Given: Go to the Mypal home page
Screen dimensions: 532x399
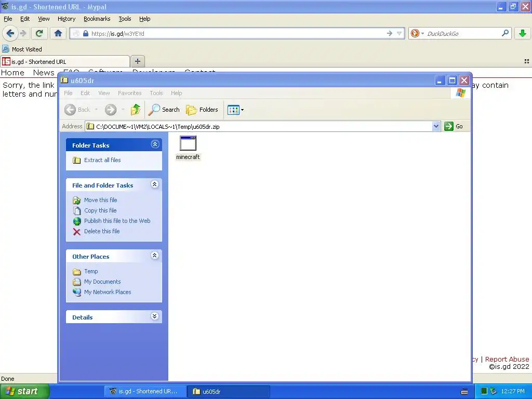Looking at the screenshot, I should point(58,33).
